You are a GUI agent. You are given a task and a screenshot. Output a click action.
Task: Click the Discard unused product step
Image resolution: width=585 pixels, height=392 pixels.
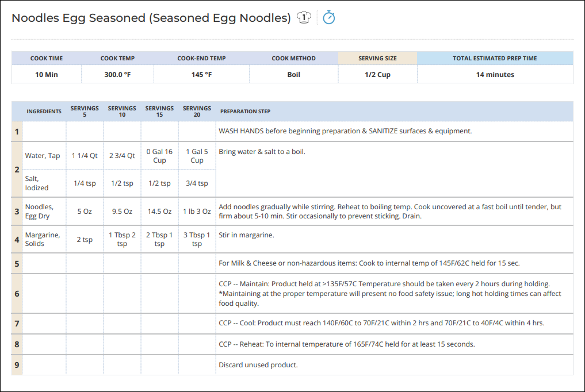(258, 365)
